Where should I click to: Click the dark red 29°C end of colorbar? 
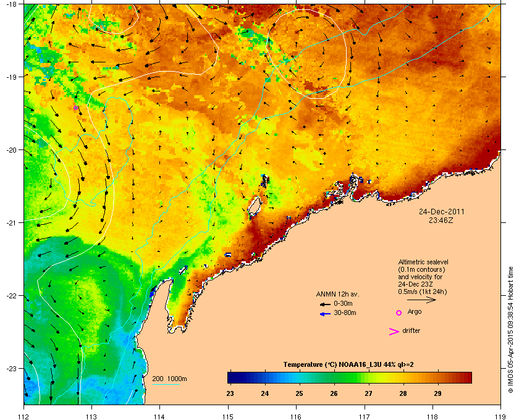[466, 377]
